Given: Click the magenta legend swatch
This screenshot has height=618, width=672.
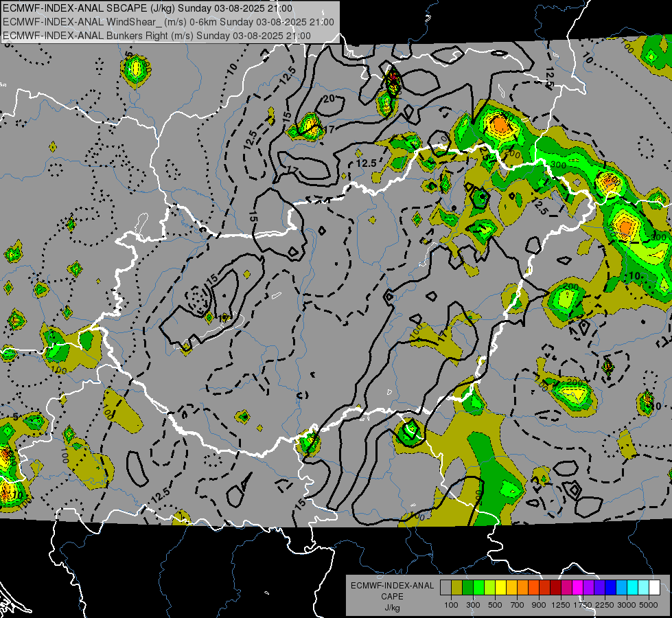Looking at the screenshot, I should (578, 588).
